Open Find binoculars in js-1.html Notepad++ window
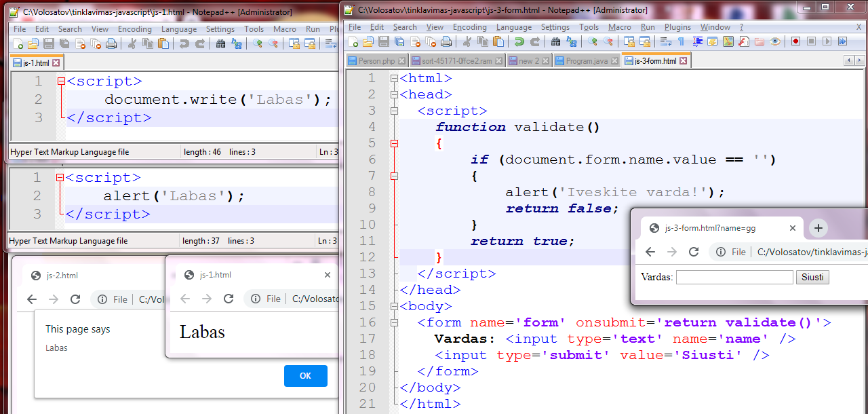868x414 pixels. (x=220, y=43)
